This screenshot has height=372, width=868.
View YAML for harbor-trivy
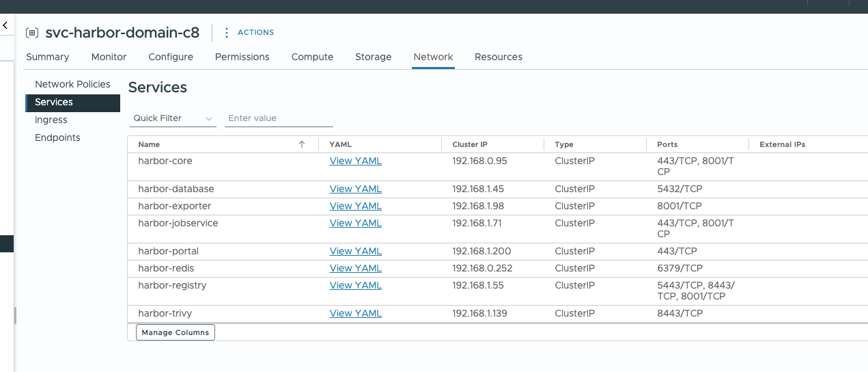(x=355, y=313)
